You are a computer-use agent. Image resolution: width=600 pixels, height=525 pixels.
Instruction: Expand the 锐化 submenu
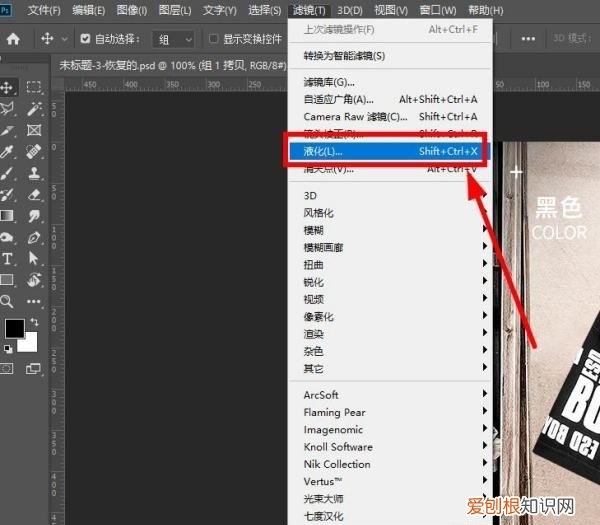(x=390, y=282)
